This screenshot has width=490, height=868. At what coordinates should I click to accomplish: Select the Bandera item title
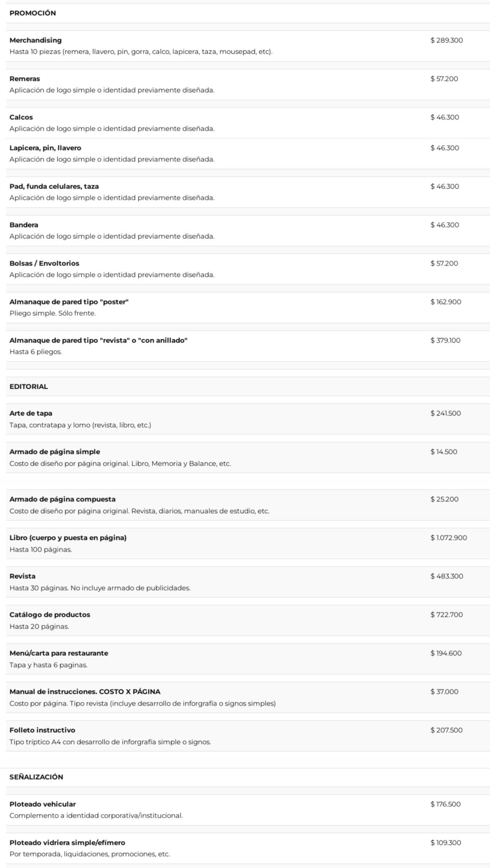tap(24, 225)
